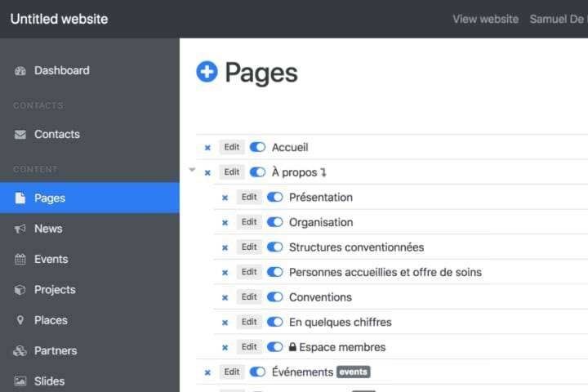Edit the Conventions page

point(249,297)
